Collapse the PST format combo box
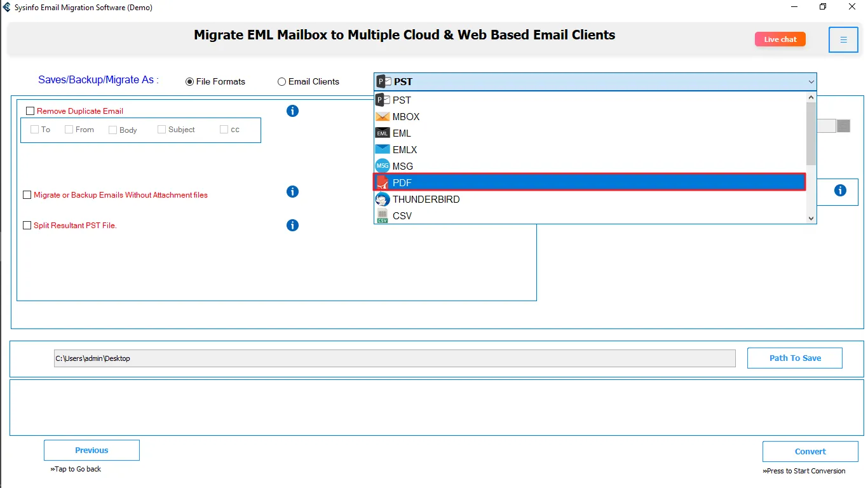868x488 pixels. click(x=811, y=81)
